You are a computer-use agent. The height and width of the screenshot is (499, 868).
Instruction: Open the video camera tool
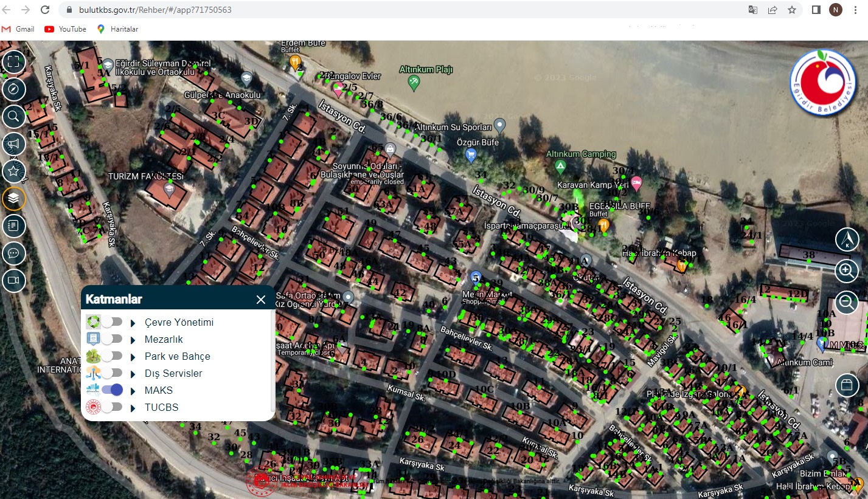[x=14, y=281]
